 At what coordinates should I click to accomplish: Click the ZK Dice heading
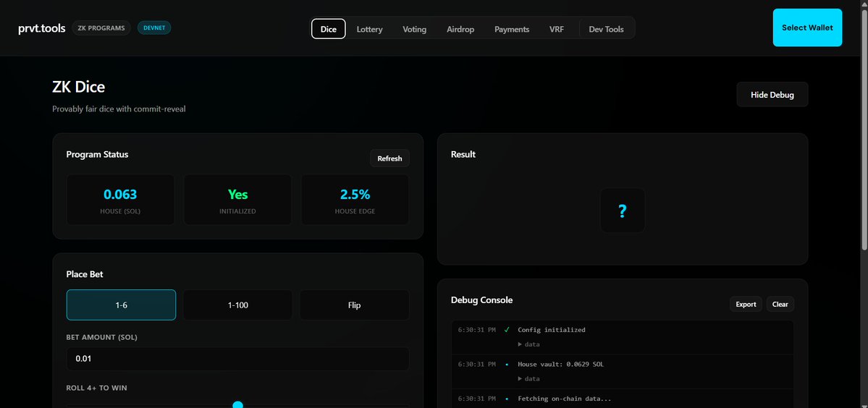79,87
